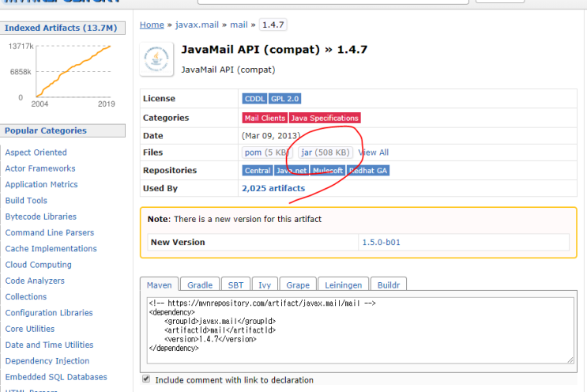This screenshot has width=587, height=392.
Task: Click the Mail Clients category tag
Action: 264,118
